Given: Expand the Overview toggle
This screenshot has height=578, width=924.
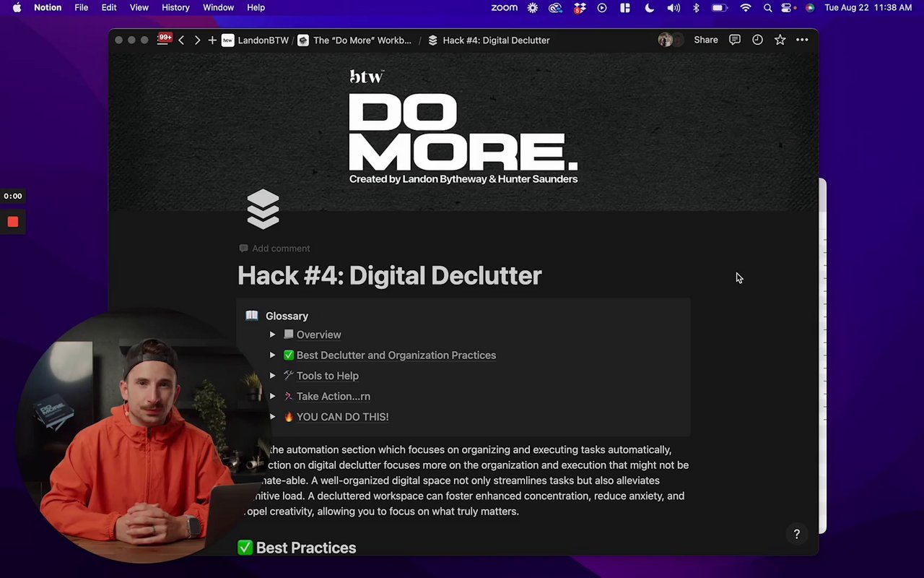Looking at the screenshot, I should click(272, 335).
